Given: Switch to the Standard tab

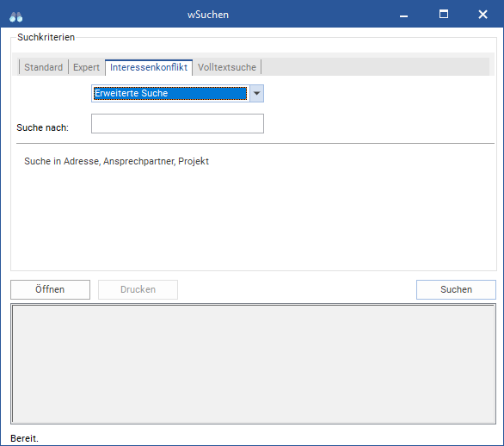Looking at the screenshot, I should pyautogui.click(x=43, y=67).
